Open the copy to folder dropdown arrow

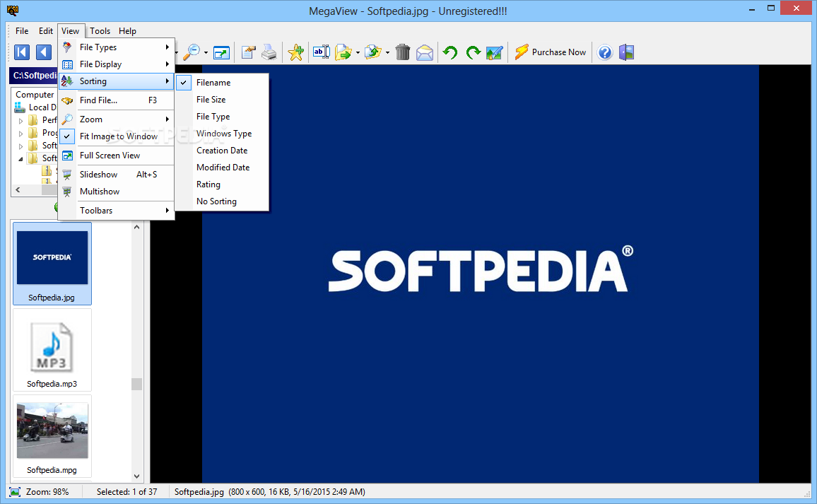pyautogui.click(x=387, y=52)
